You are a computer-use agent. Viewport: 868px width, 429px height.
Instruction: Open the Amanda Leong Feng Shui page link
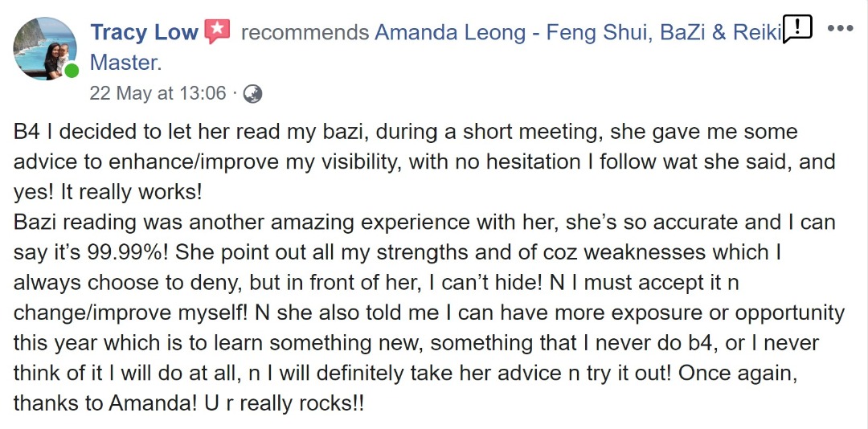tap(577, 33)
